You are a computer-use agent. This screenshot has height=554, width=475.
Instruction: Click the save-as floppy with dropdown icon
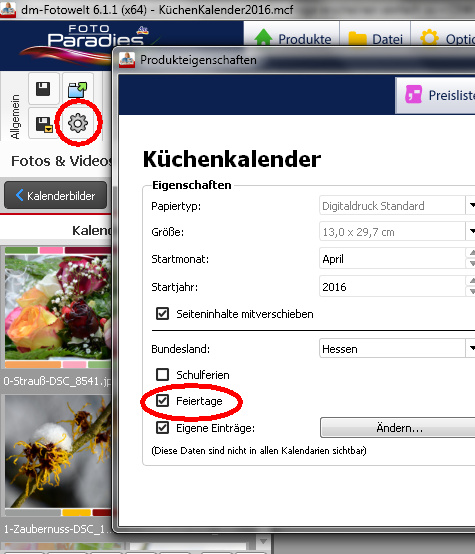44,124
